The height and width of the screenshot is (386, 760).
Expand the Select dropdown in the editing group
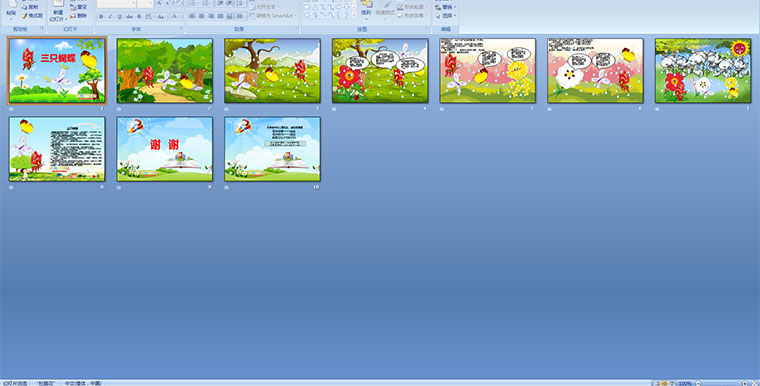pos(446,16)
